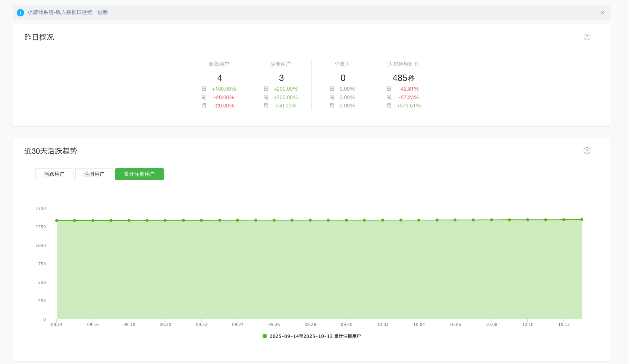
Task: Click the 485秒 average stay value
Action: [x=404, y=78]
